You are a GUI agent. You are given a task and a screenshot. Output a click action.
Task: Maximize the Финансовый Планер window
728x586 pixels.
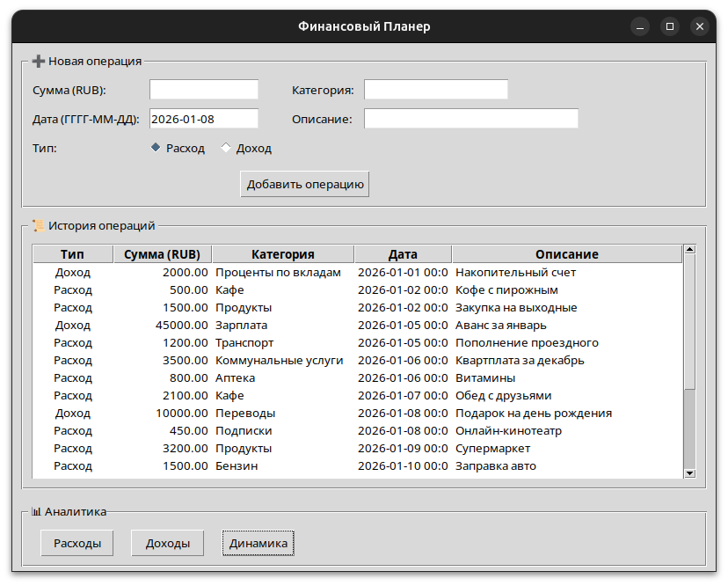click(x=670, y=26)
